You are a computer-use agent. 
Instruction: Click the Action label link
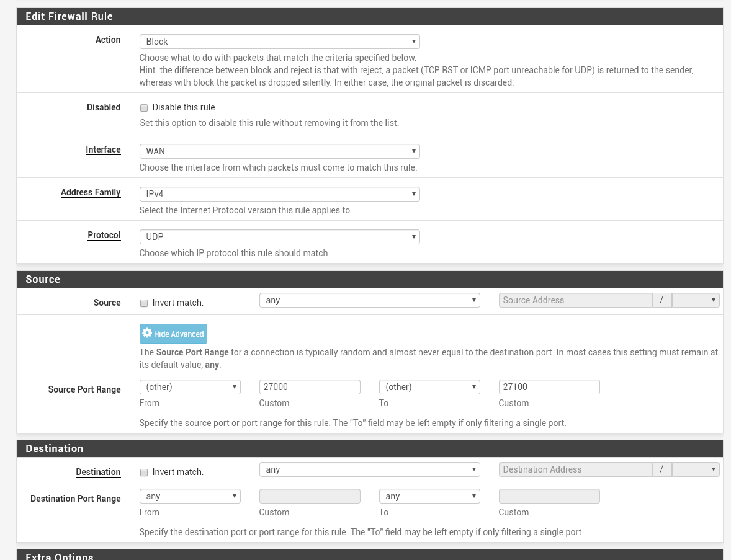click(108, 40)
